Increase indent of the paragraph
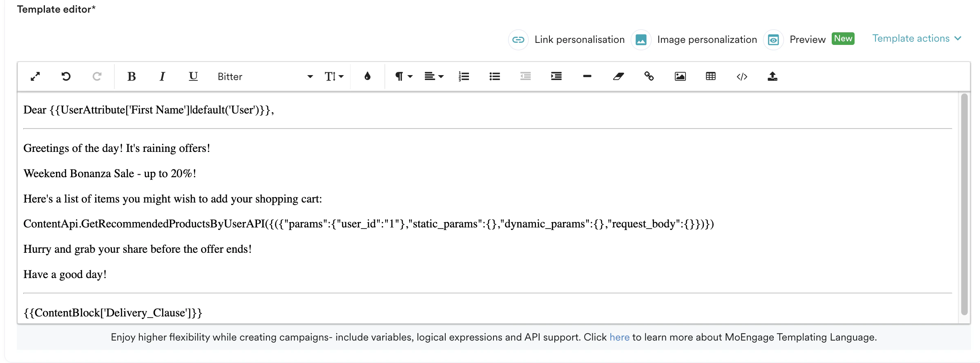Image resolution: width=980 pixels, height=363 pixels. pos(556,76)
